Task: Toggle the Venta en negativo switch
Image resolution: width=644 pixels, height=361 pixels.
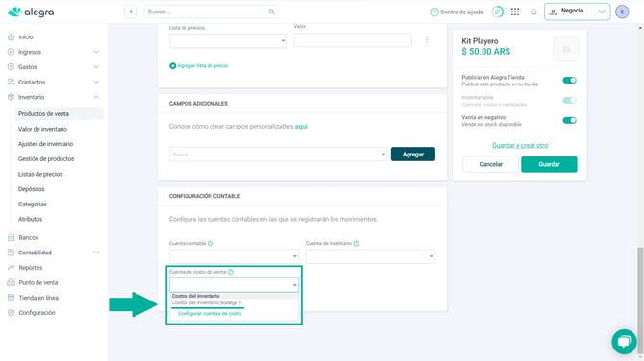Action: point(569,120)
